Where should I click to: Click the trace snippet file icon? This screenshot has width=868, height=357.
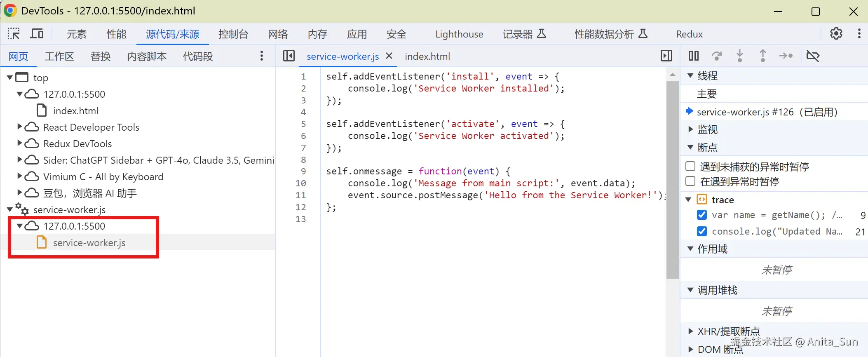(x=701, y=200)
